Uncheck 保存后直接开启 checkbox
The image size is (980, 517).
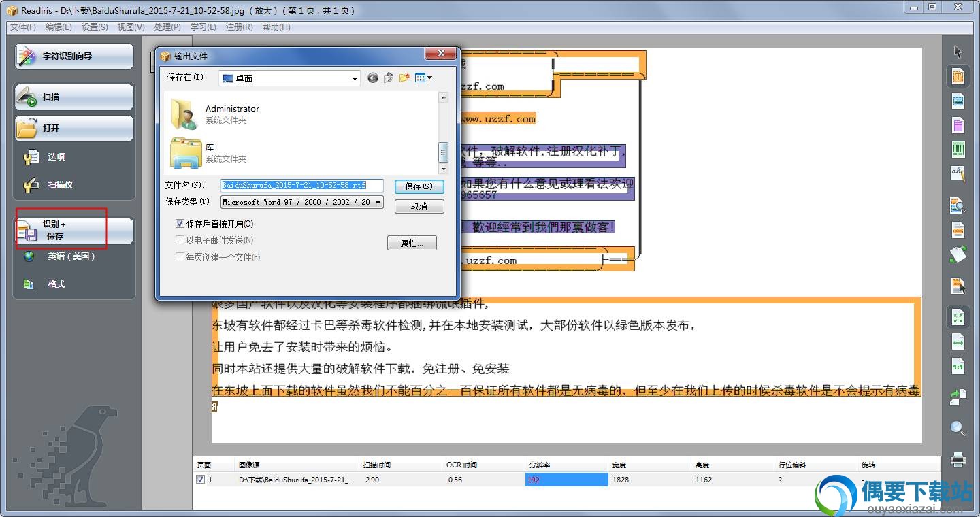point(180,224)
